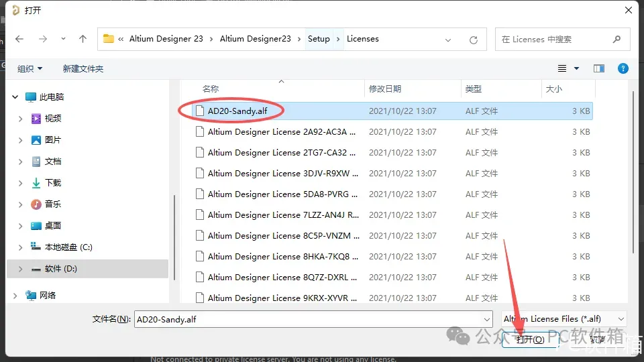Viewport: 644px width, 362px height.
Task: Click file icon of 3DJV-R9XW license
Action: coord(200,173)
